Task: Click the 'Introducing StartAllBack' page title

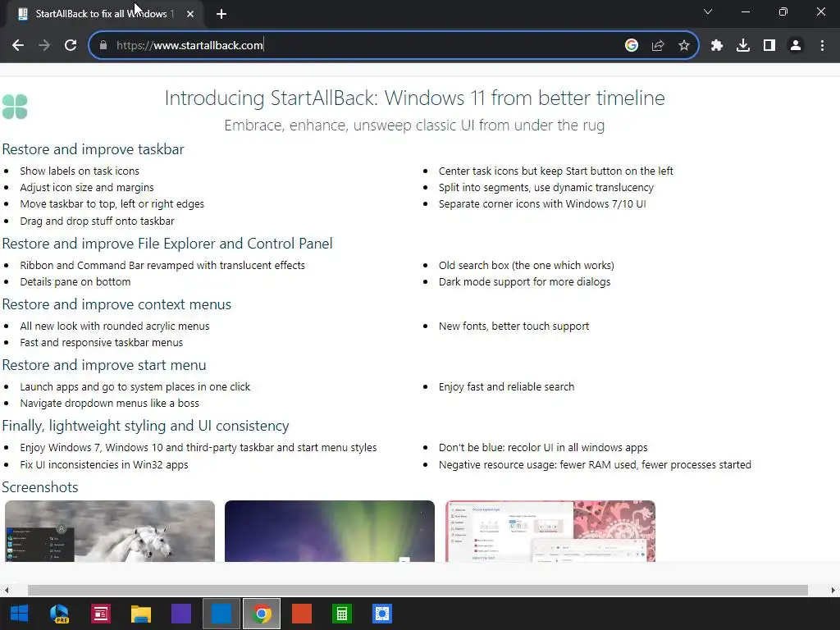Action: pyautogui.click(x=414, y=98)
